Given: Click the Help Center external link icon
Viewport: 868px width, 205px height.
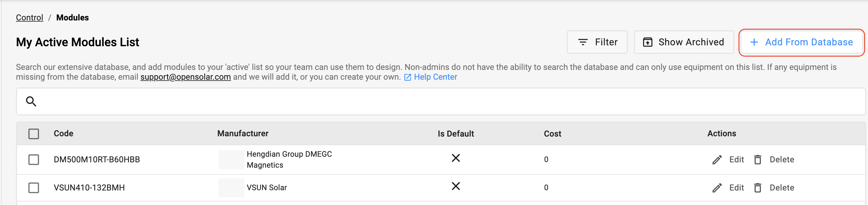Looking at the screenshot, I should 407,77.
